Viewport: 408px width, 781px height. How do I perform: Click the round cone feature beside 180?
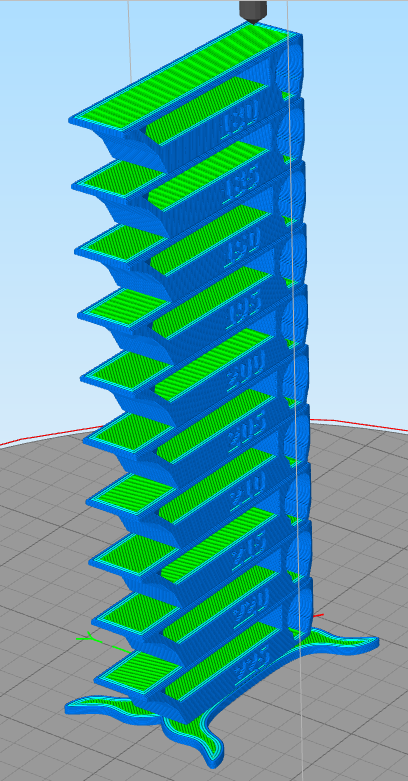tap(289, 70)
